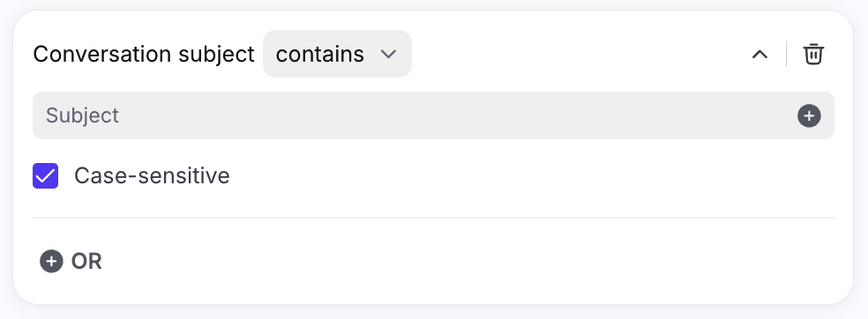This screenshot has width=868, height=319.
Task: Click the Conversation subject label
Action: 144,54
